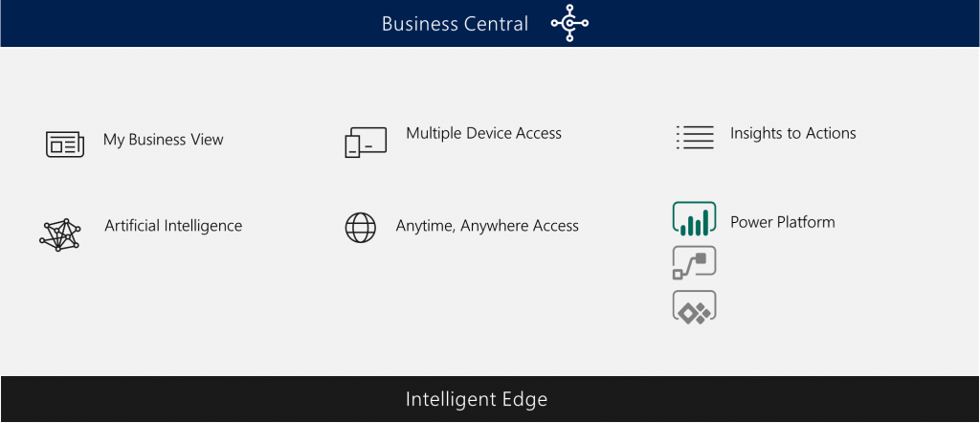Click the Business Central hub logo icon

[569, 23]
